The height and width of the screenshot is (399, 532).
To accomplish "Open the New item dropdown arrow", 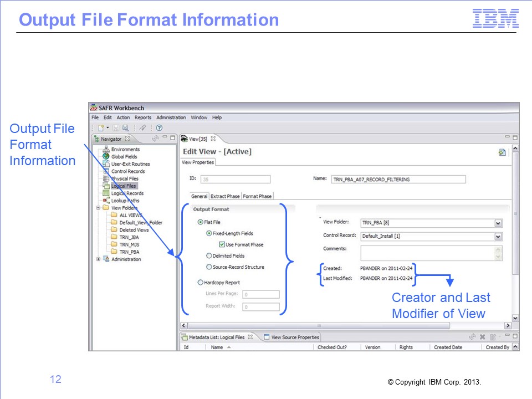I will (108, 128).
